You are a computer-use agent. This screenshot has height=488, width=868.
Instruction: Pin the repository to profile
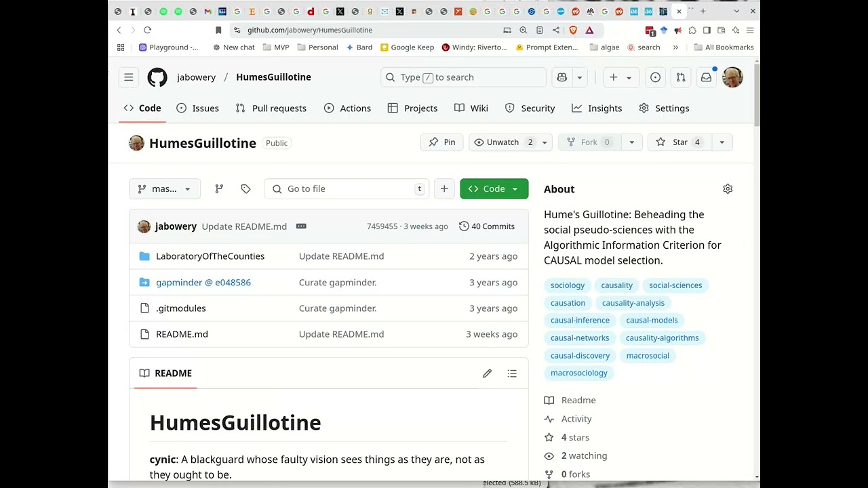[441, 142]
